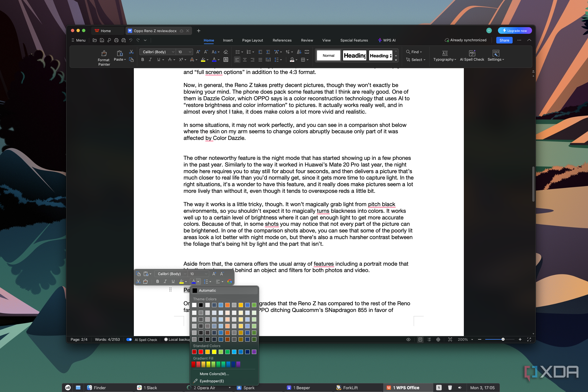
Task: Click the Google search icon in floating toolbar
Action: coord(229,281)
